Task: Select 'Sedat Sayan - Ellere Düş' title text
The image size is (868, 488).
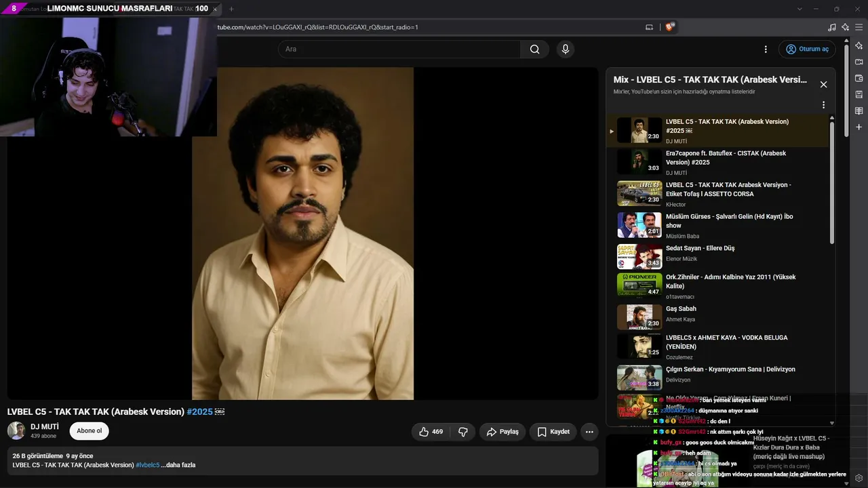Action: click(x=700, y=248)
